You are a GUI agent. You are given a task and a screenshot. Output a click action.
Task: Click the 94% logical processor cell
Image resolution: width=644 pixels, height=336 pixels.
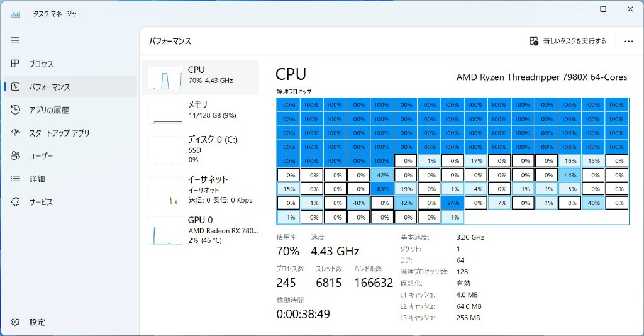tap(452, 203)
